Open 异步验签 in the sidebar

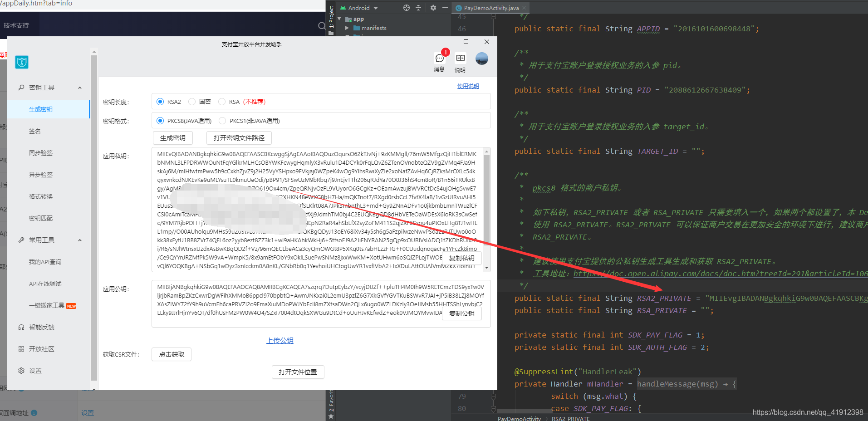pyautogui.click(x=41, y=175)
